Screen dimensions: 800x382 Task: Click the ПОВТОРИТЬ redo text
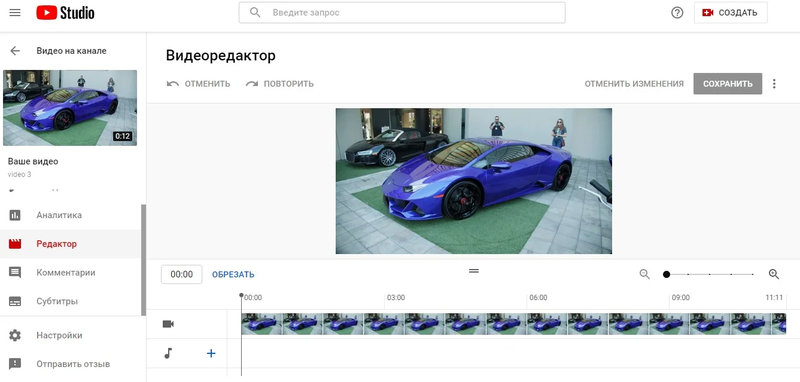click(x=289, y=84)
